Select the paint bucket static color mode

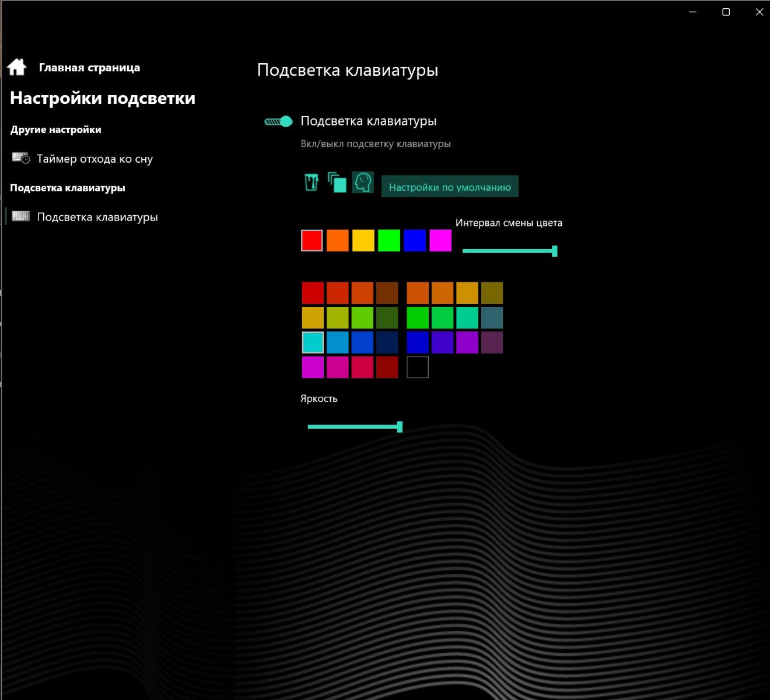coord(311,182)
